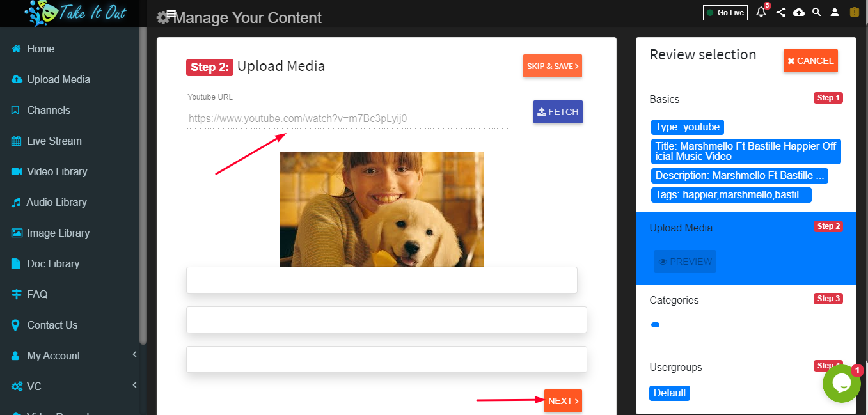
Task: Click the Take It Out logo
Action: 75,13
